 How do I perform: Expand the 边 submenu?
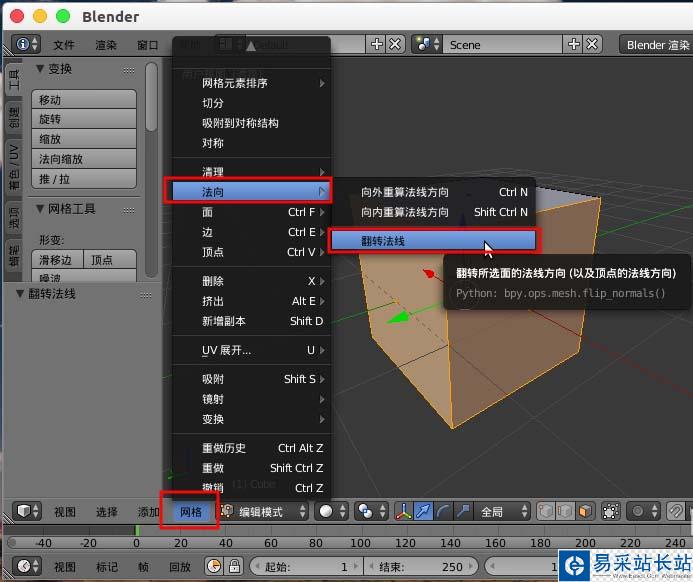(x=251, y=232)
